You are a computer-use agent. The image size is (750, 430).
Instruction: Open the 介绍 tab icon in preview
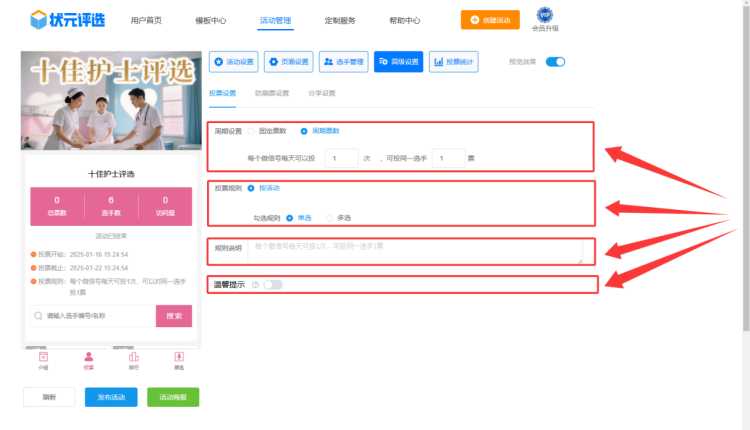[43, 359]
